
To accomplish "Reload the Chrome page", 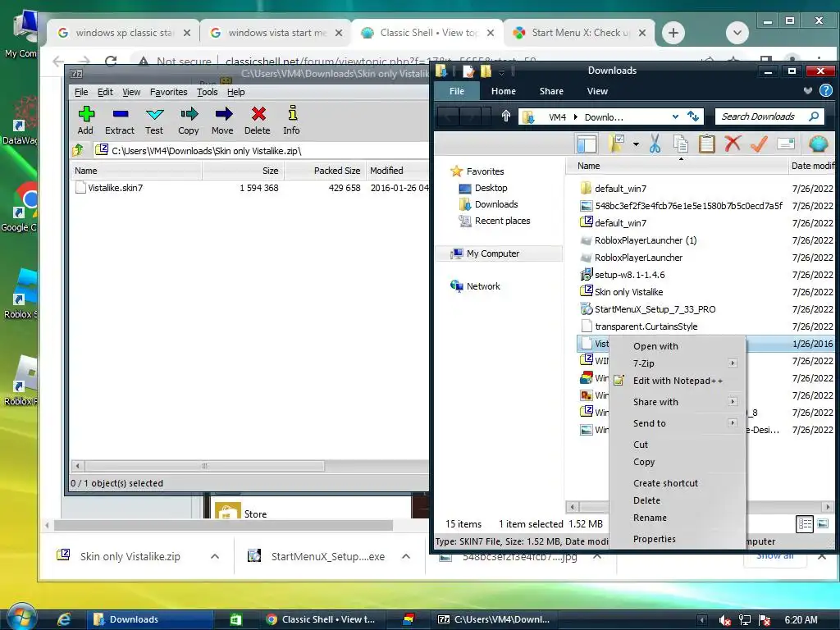I will click(x=111, y=61).
